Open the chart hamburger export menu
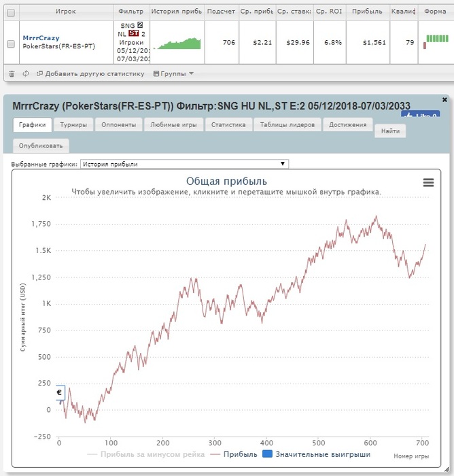Screen dimensions: 454x476 pyautogui.click(x=428, y=182)
